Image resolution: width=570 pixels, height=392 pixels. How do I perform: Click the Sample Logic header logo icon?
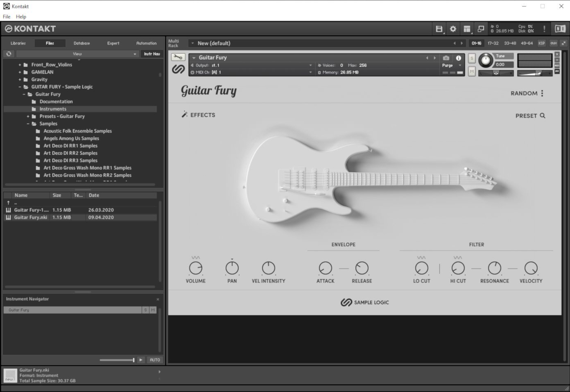(x=178, y=70)
